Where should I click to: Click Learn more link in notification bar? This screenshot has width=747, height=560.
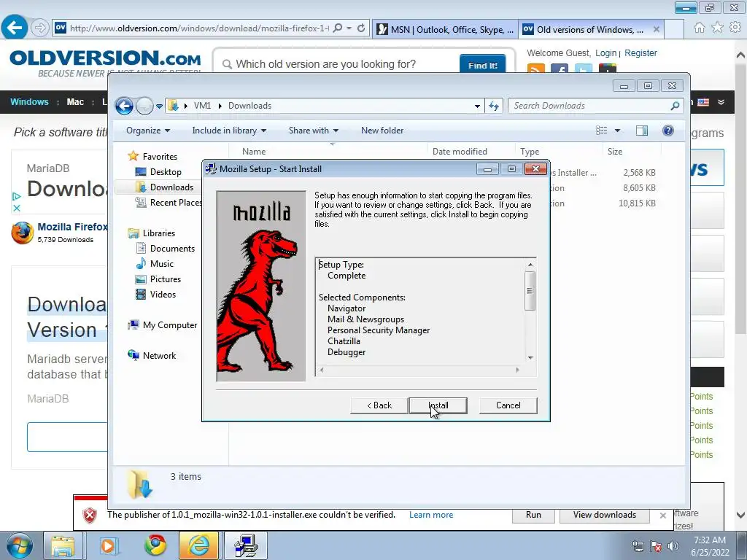tap(430, 515)
